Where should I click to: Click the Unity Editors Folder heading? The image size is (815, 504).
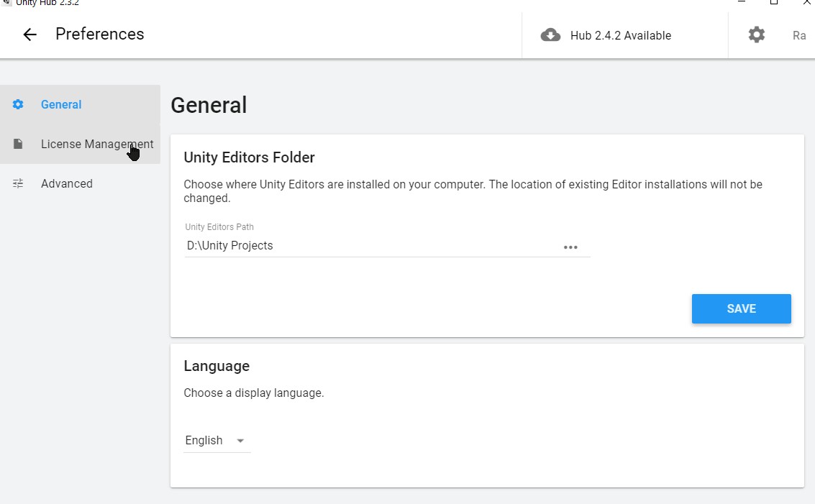click(x=249, y=157)
